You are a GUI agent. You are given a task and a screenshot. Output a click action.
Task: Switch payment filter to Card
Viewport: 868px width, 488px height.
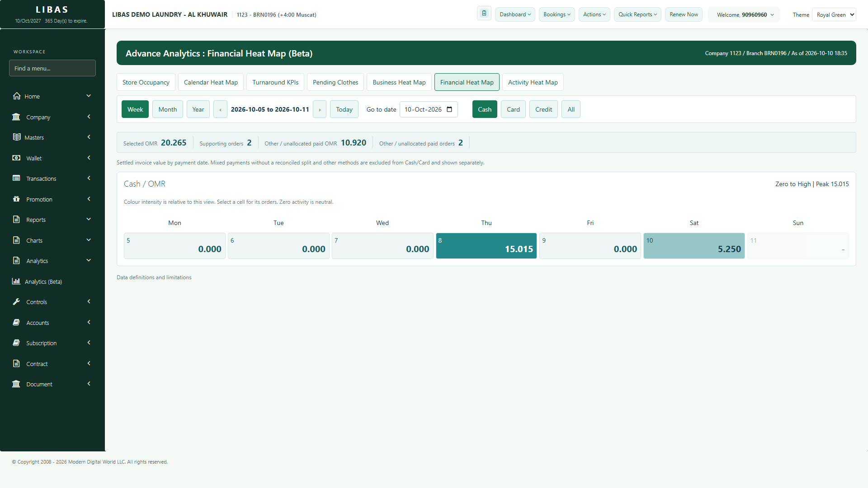pos(513,109)
